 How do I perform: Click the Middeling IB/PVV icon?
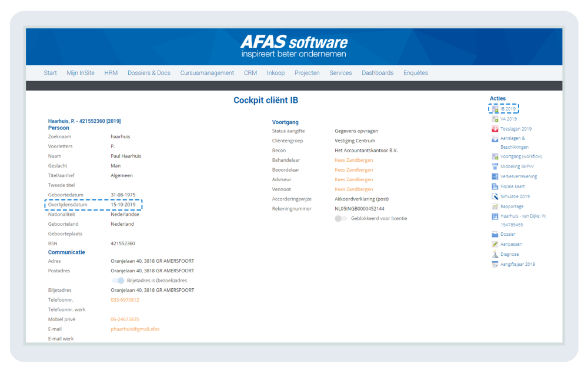[x=495, y=166]
